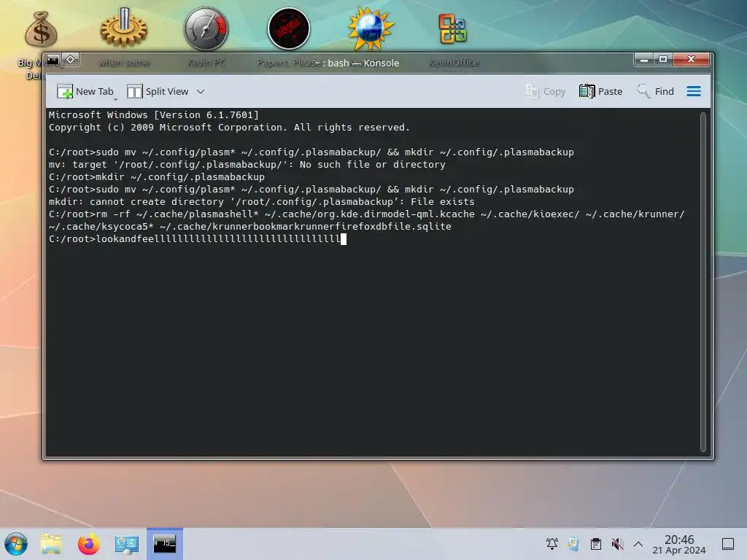Click the 'mkdir: cannot create directory' error line
Screen dimensions: 747x560
(262, 201)
